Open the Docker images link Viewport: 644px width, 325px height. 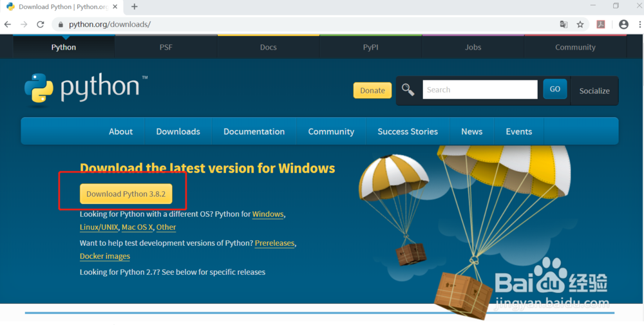(105, 257)
